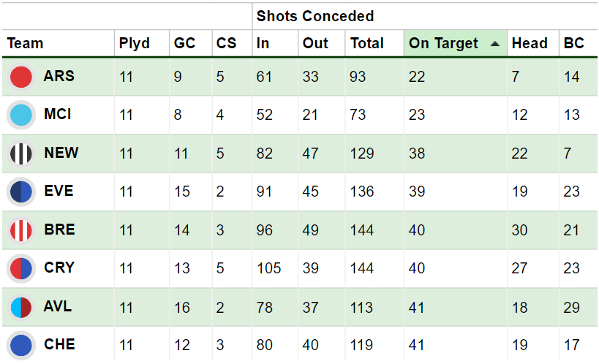The image size is (599, 364).
Task: Click the Manchester City sky-blue badge
Action: tap(21, 115)
